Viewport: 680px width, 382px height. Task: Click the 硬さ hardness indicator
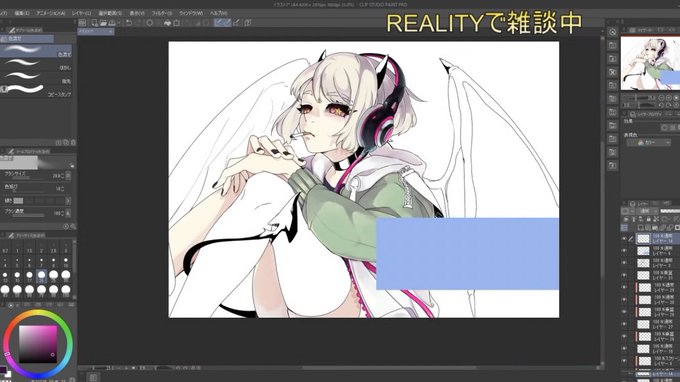tap(18, 201)
